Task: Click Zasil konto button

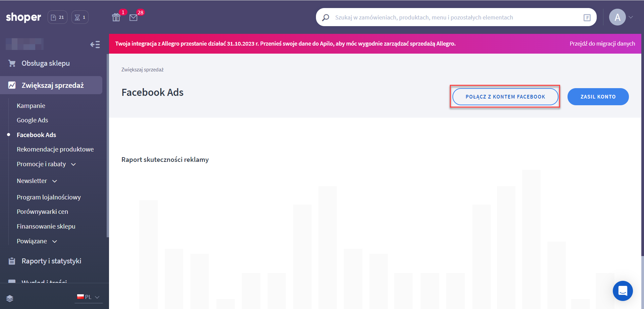Action: [x=598, y=97]
